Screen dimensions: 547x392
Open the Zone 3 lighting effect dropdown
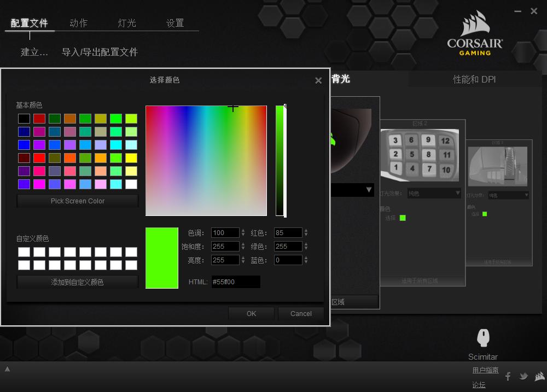pyautogui.click(x=508, y=194)
